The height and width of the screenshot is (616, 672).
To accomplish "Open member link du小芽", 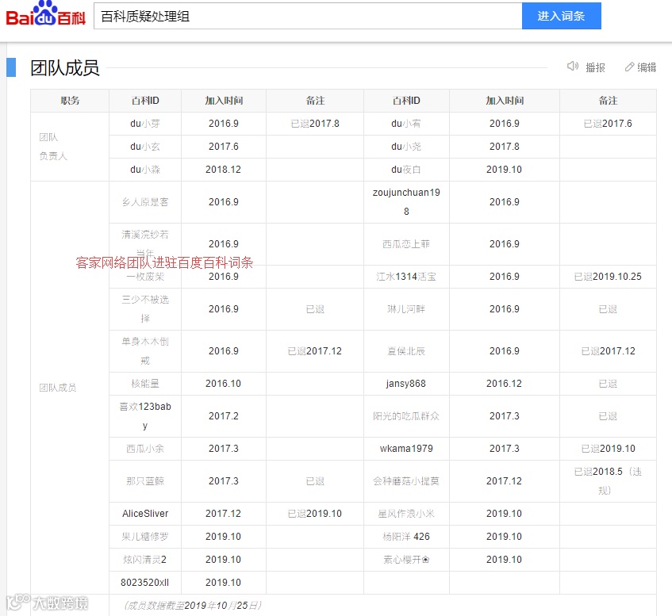I will click(x=145, y=124).
